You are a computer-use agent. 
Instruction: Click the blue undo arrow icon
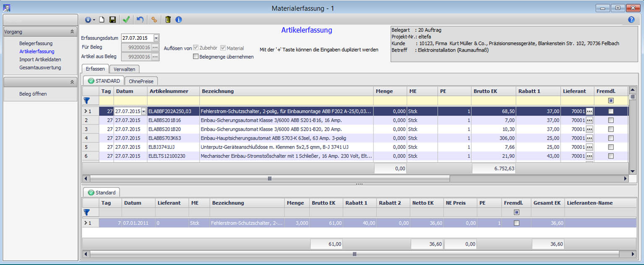click(x=140, y=20)
